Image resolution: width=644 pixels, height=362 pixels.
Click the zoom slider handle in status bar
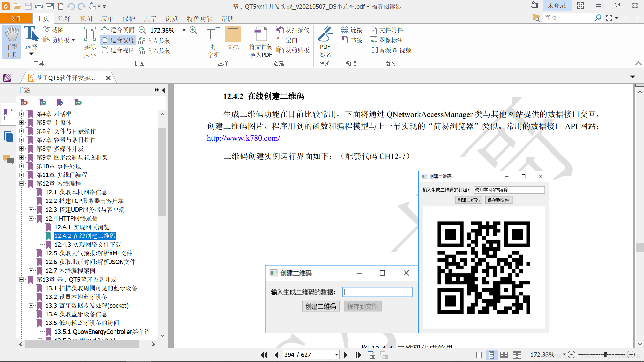pyautogui.click(x=606, y=354)
